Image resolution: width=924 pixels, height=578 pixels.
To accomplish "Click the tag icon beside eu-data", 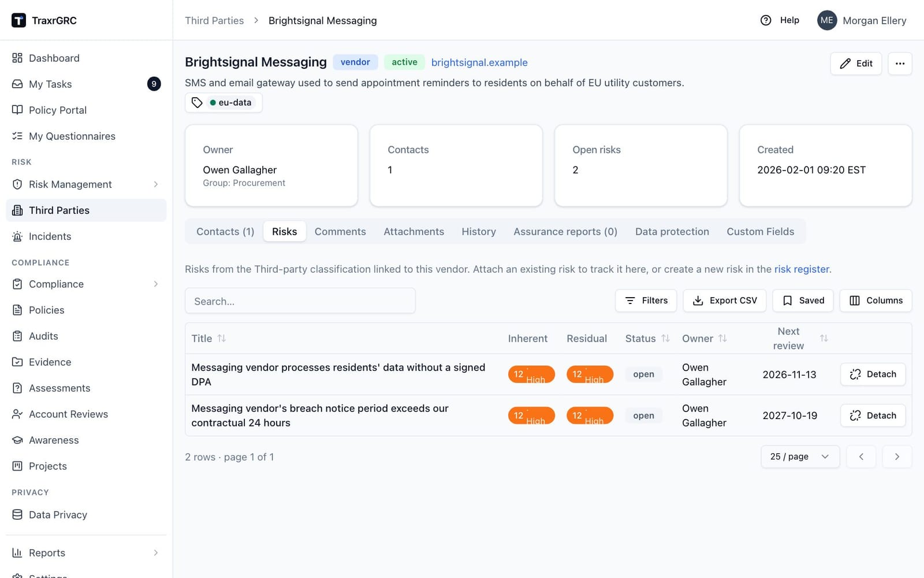I will (197, 102).
